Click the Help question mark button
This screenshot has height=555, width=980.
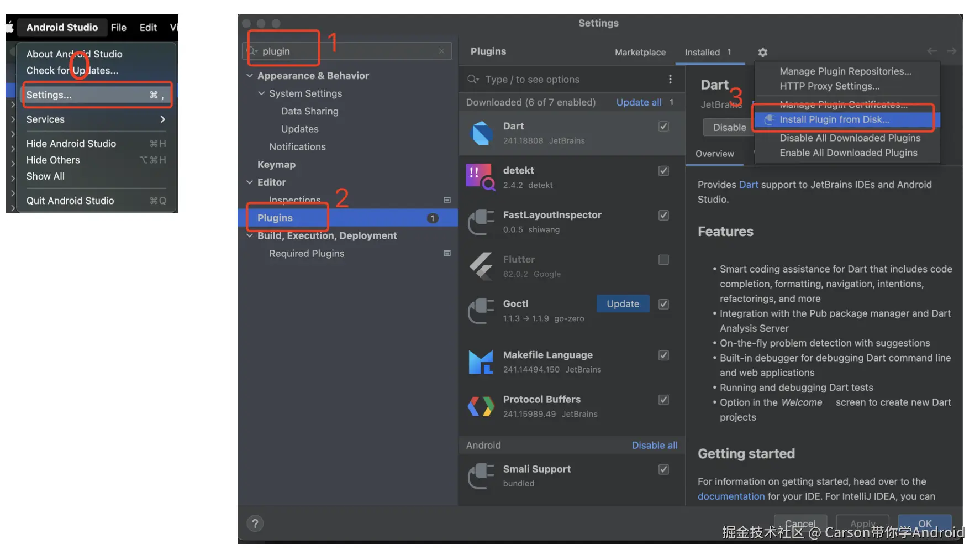[x=255, y=523]
